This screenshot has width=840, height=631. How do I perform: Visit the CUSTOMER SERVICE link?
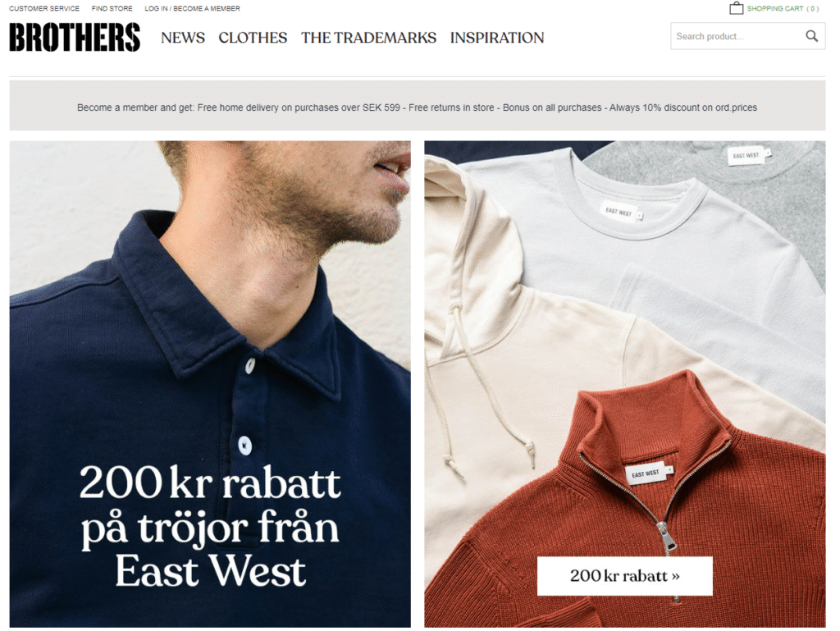pyautogui.click(x=44, y=8)
